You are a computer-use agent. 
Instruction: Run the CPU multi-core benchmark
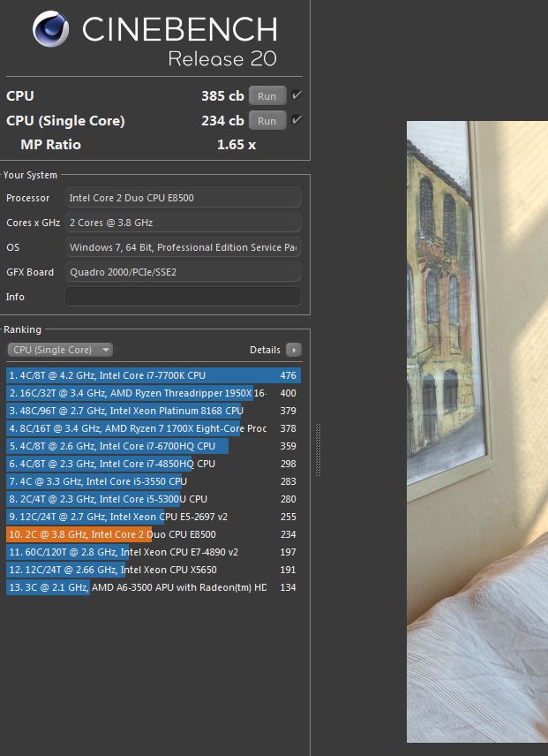pos(267,95)
